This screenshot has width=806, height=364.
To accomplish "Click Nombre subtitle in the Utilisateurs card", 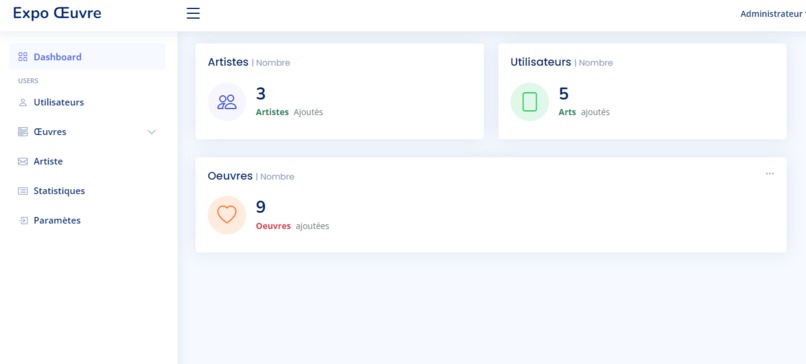I will (x=596, y=63).
